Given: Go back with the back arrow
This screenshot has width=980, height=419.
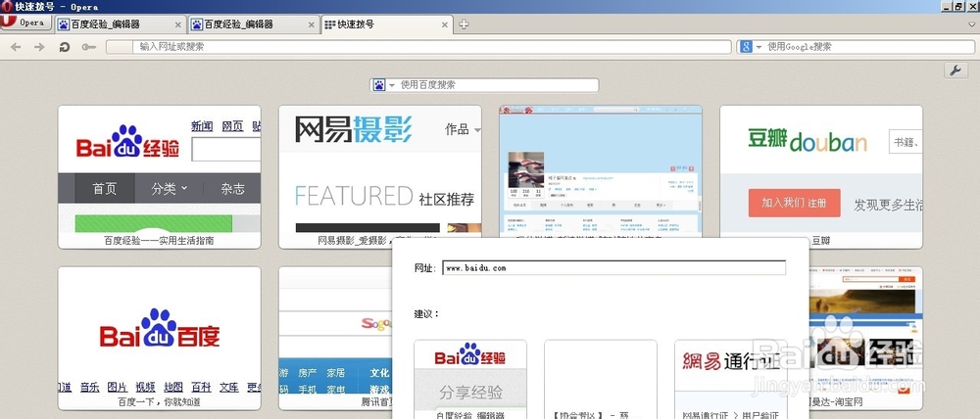Looking at the screenshot, I should coord(16,47).
